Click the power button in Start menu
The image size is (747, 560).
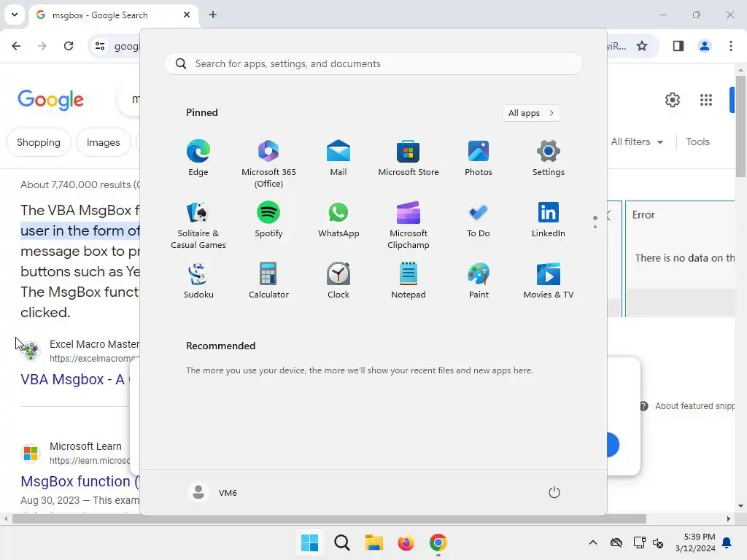click(554, 492)
